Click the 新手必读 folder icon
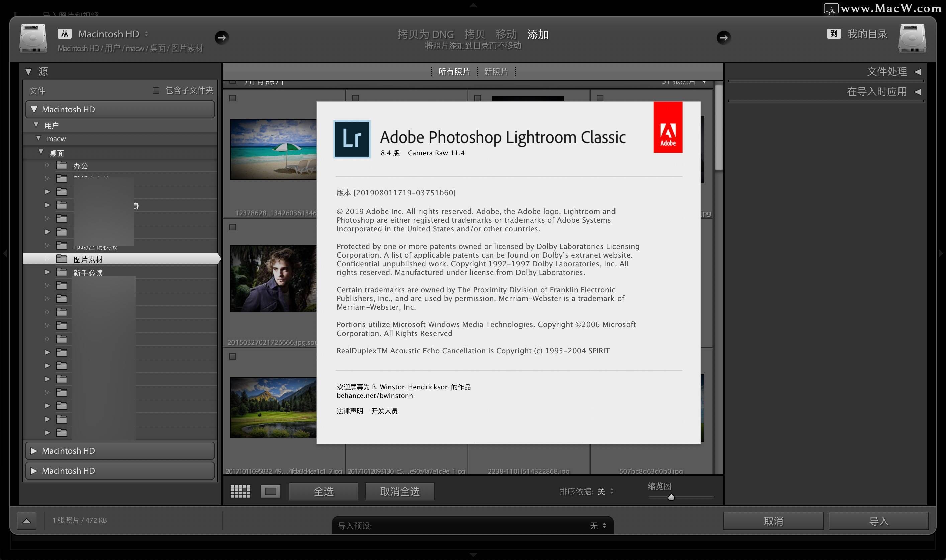This screenshot has width=946, height=560. click(62, 272)
